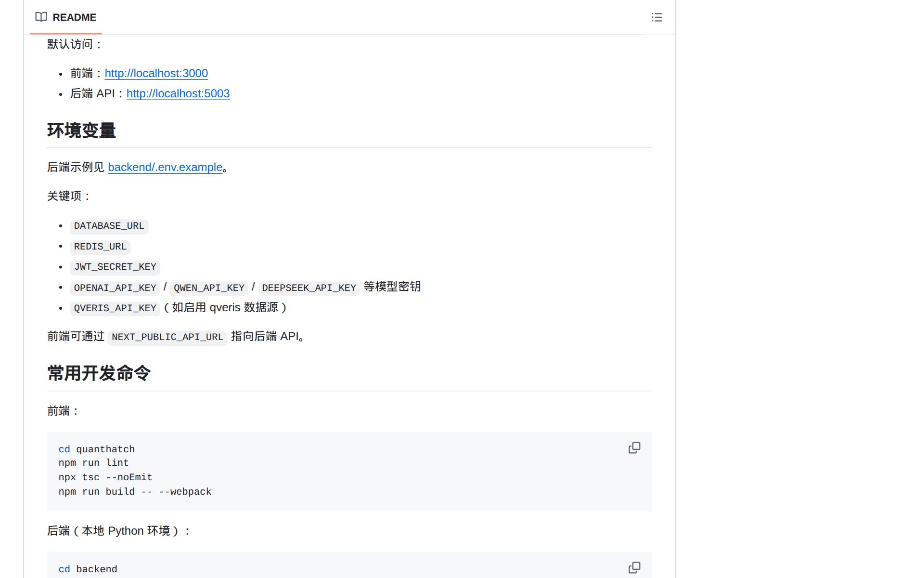Click the 'cd quanthatch' code line
This screenshot has height=578, width=924.
pyautogui.click(x=97, y=449)
